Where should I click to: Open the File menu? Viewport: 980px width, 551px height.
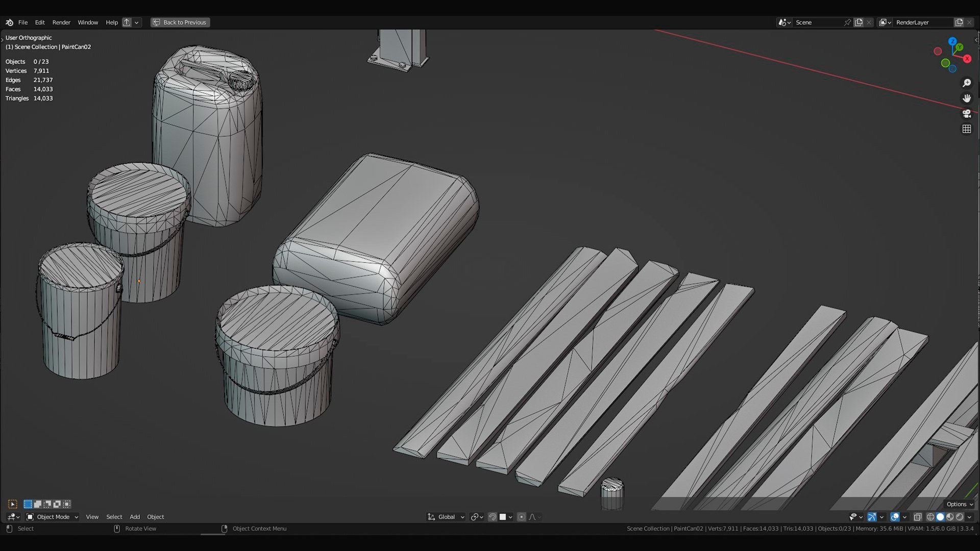[x=23, y=22]
